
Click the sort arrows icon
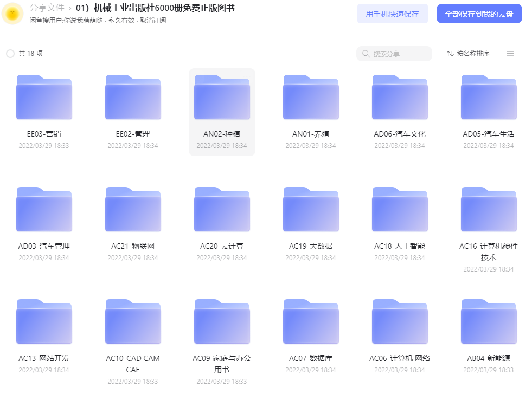click(450, 54)
